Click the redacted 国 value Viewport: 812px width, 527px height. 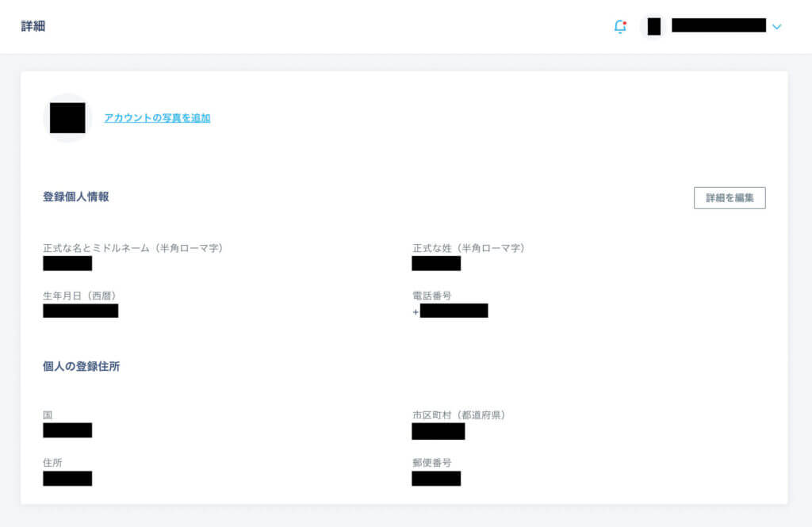(x=67, y=430)
